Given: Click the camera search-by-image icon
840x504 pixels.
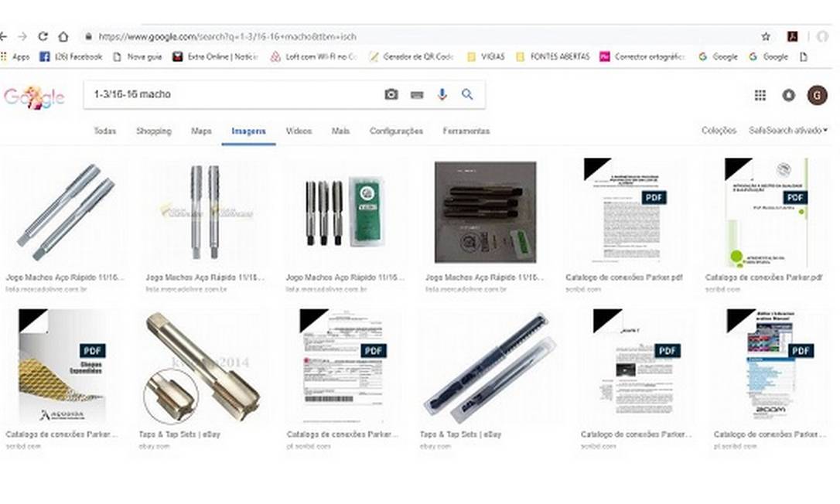Looking at the screenshot, I should pyautogui.click(x=391, y=95).
